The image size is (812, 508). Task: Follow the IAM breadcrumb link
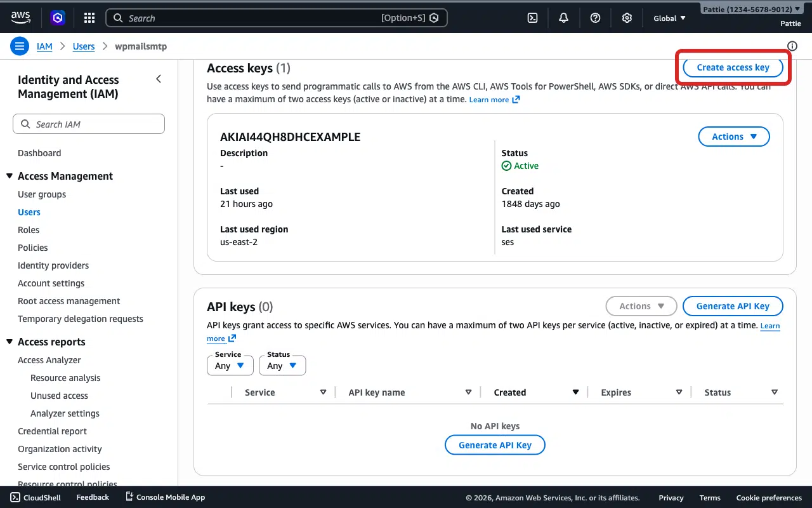click(44, 46)
